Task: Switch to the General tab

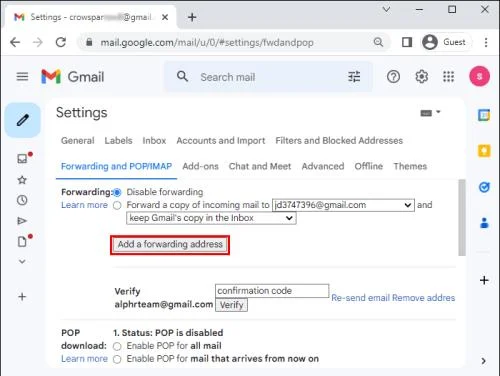Action: 77,141
